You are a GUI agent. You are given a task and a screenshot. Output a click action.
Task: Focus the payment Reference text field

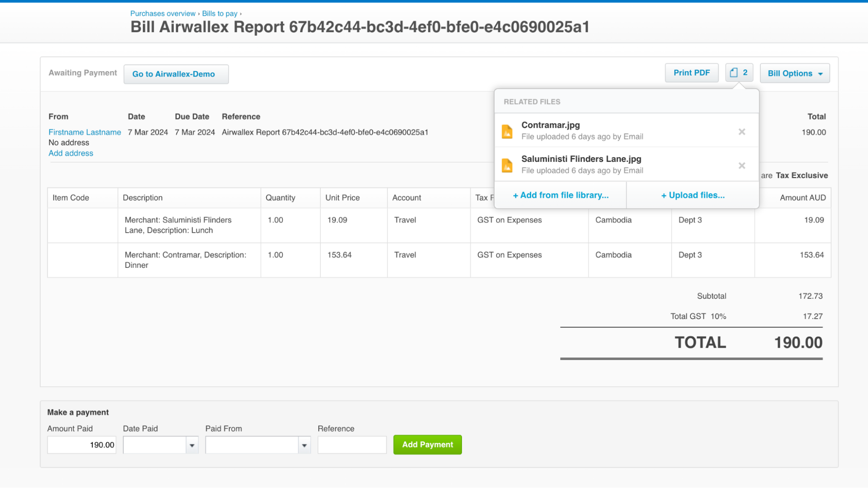tap(352, 445)
